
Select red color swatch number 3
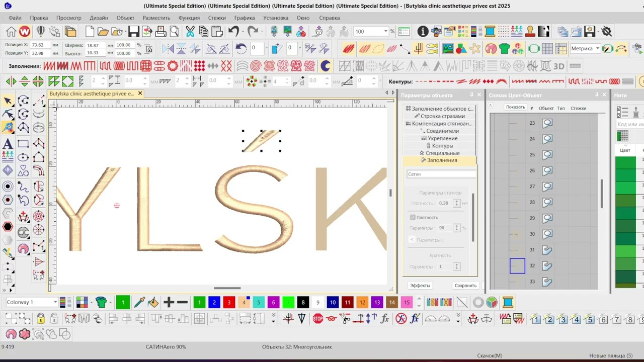coord(229,302)
